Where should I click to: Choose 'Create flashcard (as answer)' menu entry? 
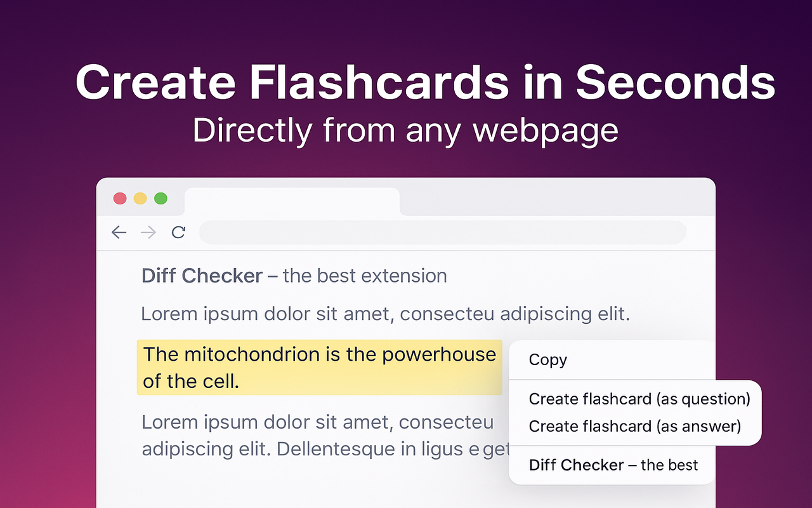[x=634, y=426]
